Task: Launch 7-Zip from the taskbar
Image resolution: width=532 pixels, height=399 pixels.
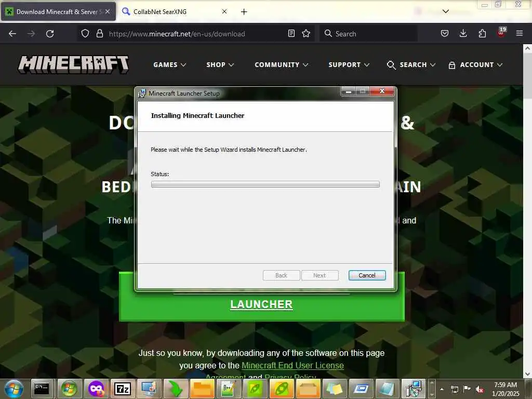Action: tap(123, 389)
